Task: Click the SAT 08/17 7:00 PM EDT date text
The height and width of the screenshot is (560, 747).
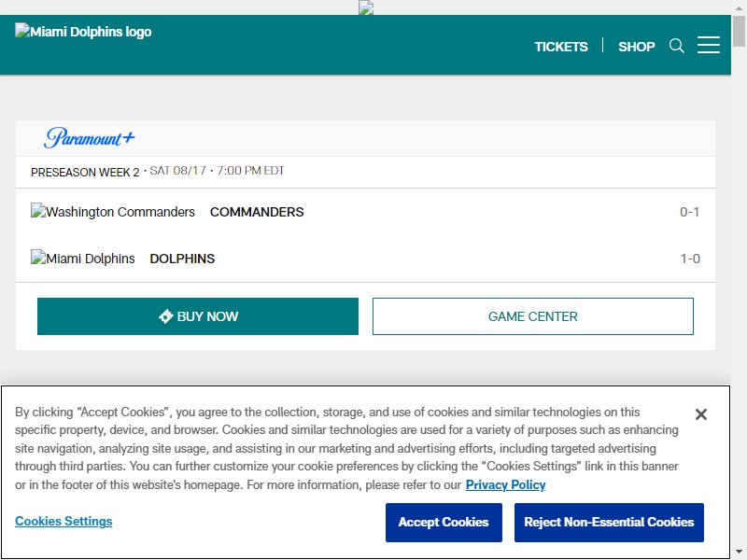Action: (217, 171)
